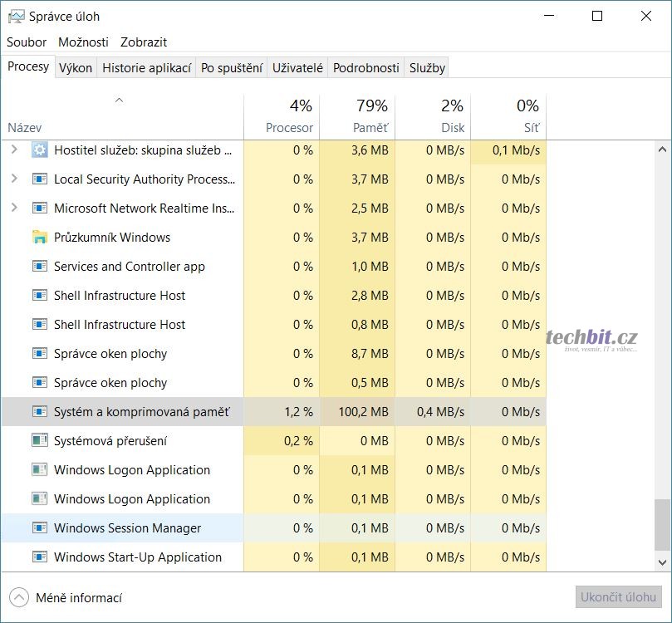This screenshot has height=623, width=672.
Task: Select the Systémová přerušení process name
Action: [x=110, y=441]
